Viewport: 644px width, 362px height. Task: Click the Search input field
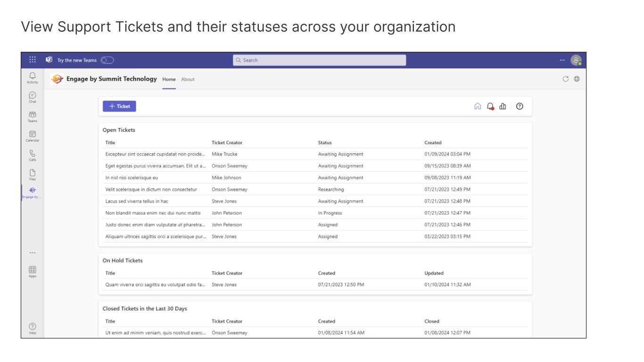pyautogui.click(x=319, y=60)
